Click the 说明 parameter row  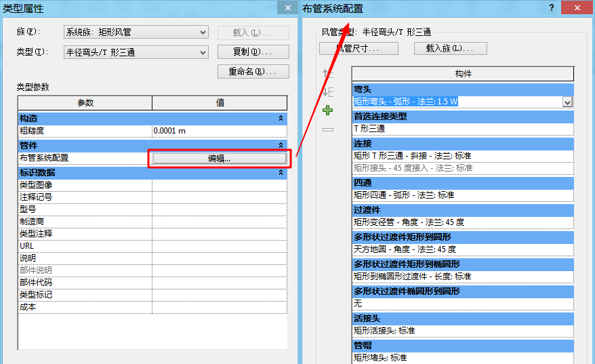point(152,258)
